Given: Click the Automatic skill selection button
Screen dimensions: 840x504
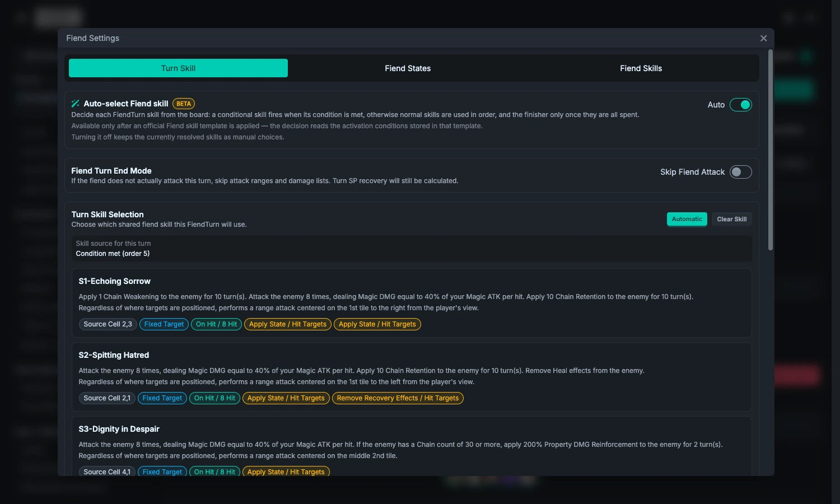Looking at the screenshot, I should pos(687,219).
